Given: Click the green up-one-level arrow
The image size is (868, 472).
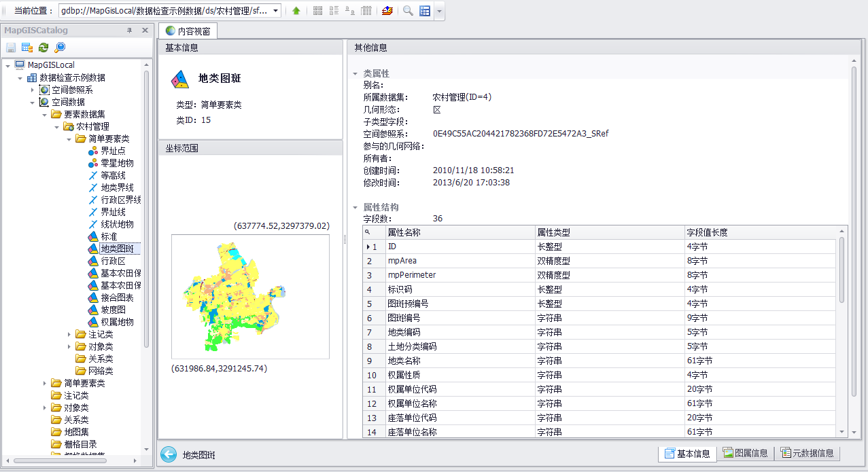Looking at the screenshot, I should [296, 11].
